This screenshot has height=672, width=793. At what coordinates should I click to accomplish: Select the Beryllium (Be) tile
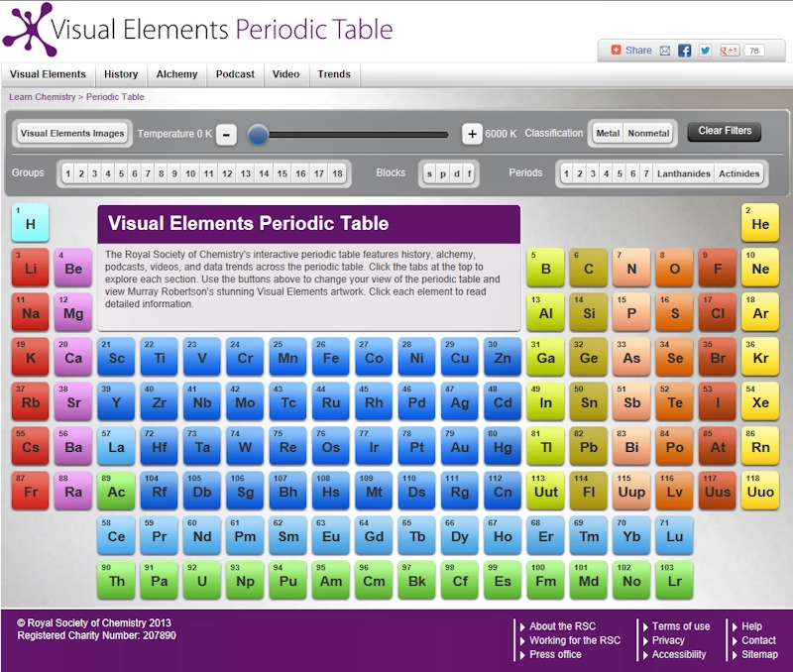(73, 268)
